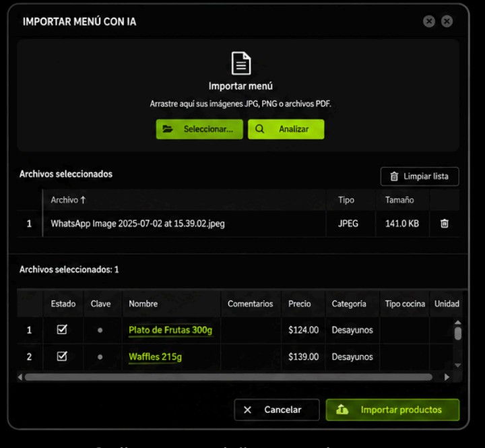Screen dimensions: 485x448
Task: Click the document icon above Importar menú
Action: 241,63
